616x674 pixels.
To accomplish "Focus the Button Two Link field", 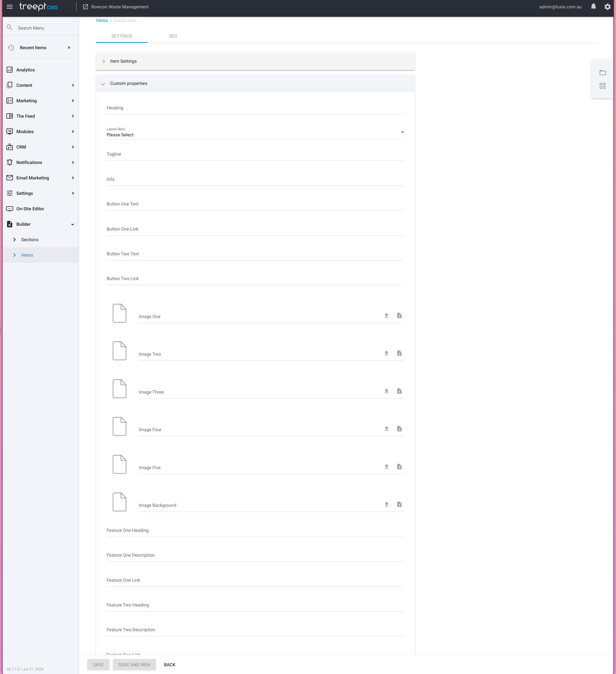I will [255, 278].
